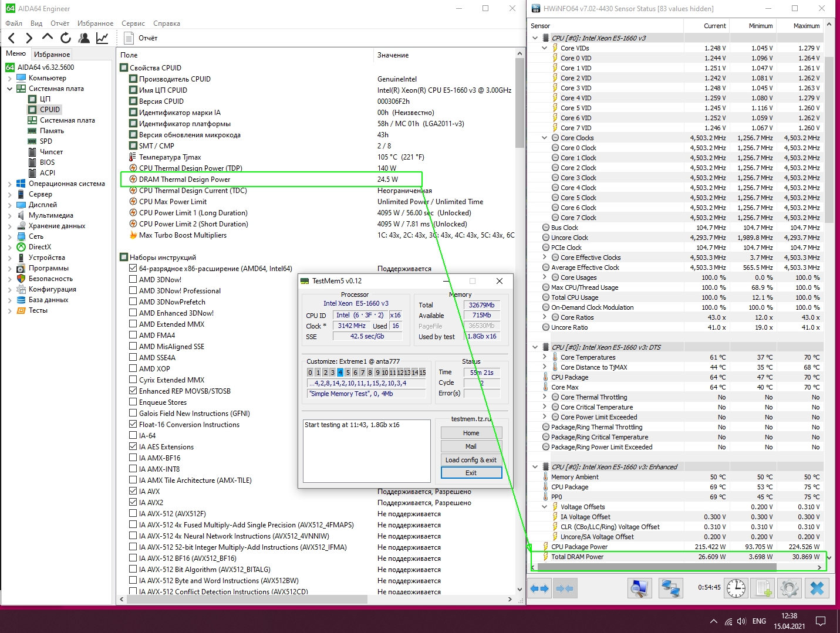Viewport: 840px width, 633px height.
Task: Click HWiNFO networked computers icon
Action: [x=670, y=588]
